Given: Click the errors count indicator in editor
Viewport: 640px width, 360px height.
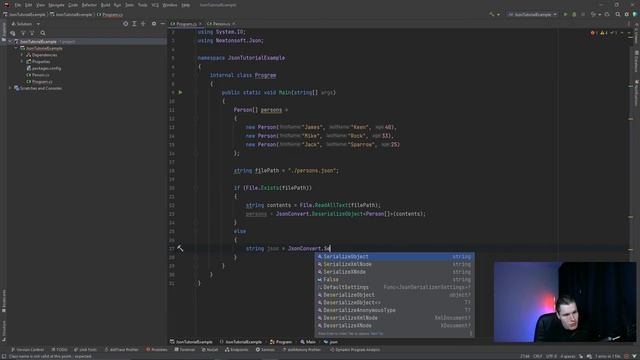Looking at the screenshot, I should [x=594, y=33].
